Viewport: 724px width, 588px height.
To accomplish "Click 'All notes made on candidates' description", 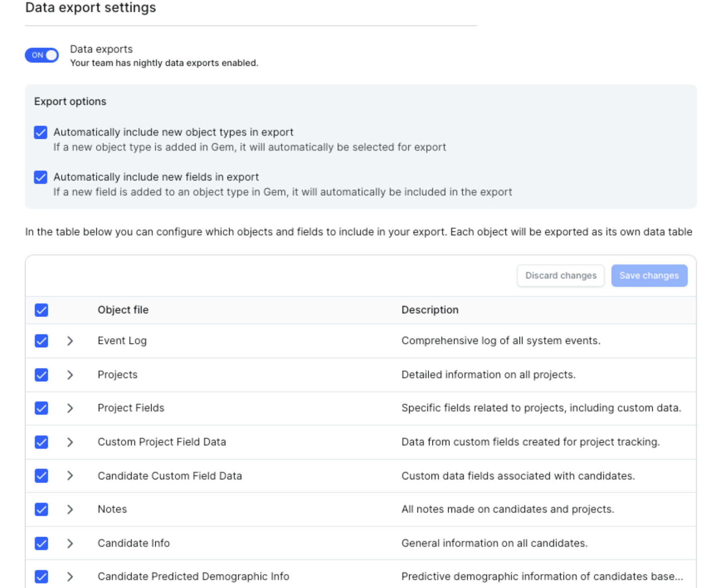I will 508,509.
